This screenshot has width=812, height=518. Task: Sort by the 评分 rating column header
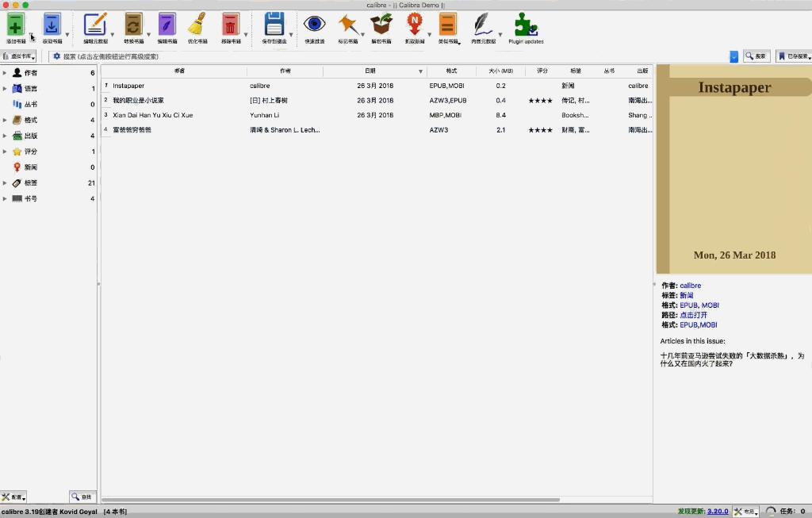[x=542, y=71]
